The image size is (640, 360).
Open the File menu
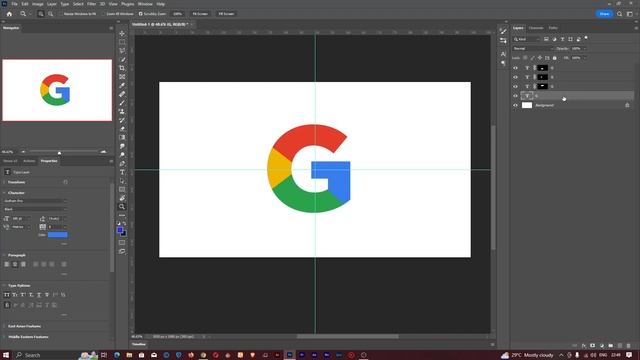pyautogui.click(x=14, y=4)
